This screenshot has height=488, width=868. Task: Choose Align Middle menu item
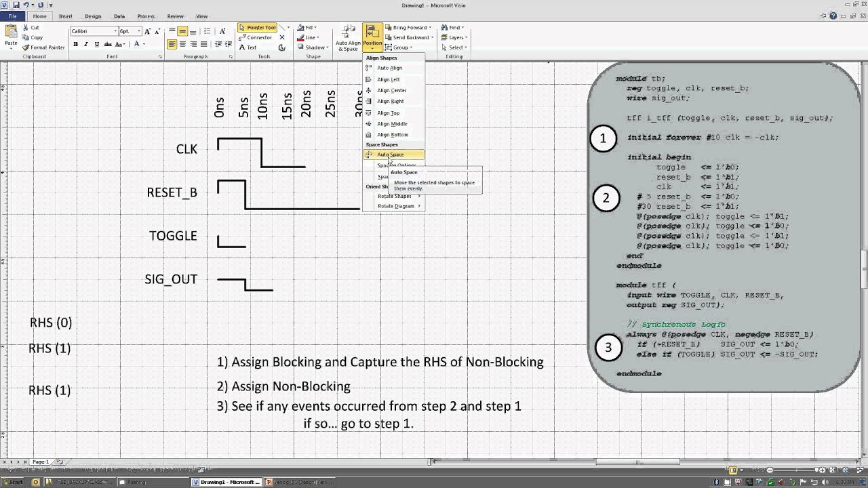(394, 123)
